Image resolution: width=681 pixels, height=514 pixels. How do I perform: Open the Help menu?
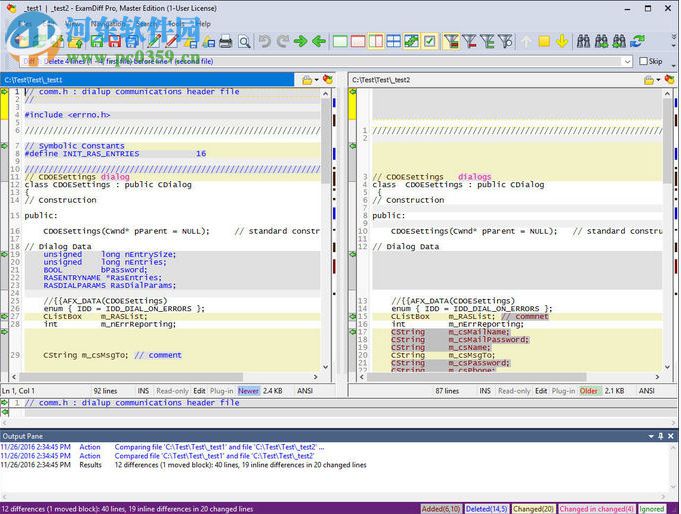click(204, 23)
